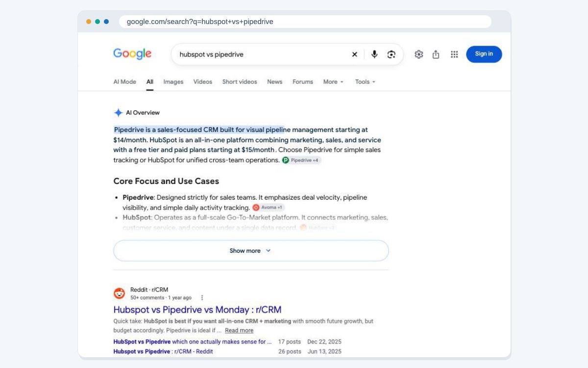Open 'HubSpot vs Pipedrive : r/CRM - Reddit' sublink
This screenshot has height=368, width=588.
[x=163, y=351]
